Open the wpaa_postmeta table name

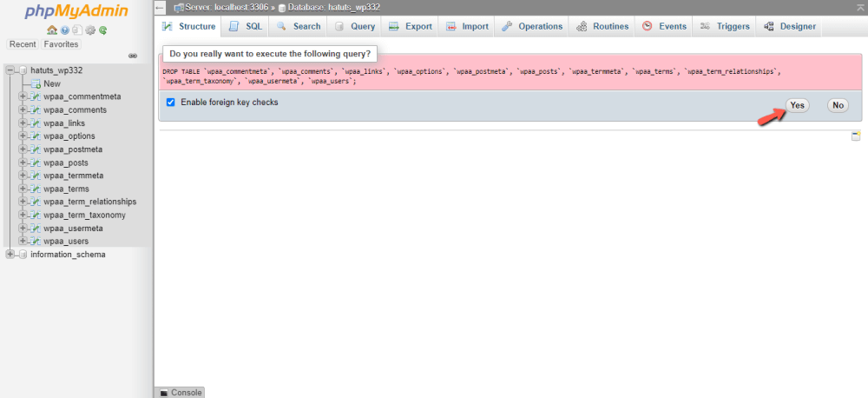point(73,149)
